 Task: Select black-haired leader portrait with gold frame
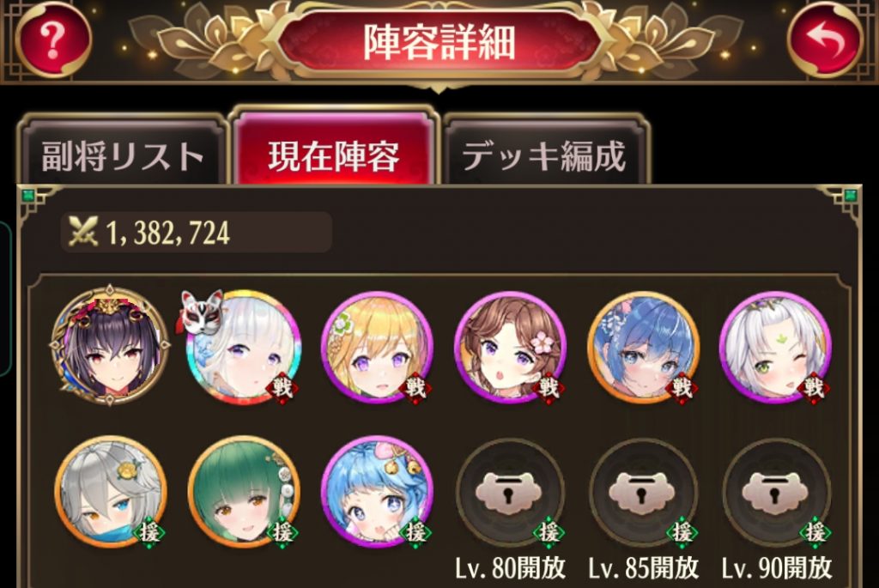pos(111,345)
